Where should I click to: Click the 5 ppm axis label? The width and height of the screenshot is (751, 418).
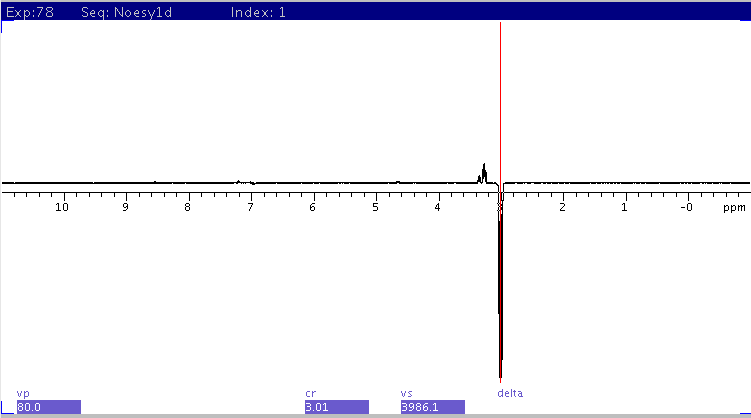click(375, 207)
